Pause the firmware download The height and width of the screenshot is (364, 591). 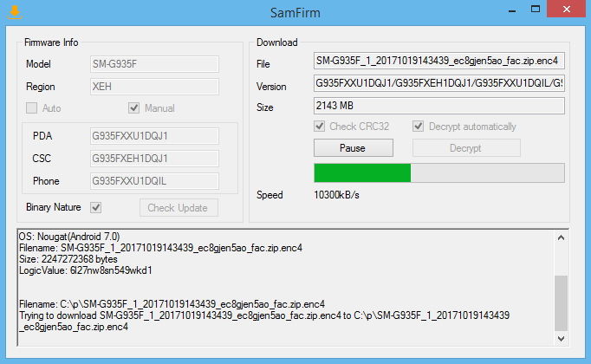pos(354,147)
